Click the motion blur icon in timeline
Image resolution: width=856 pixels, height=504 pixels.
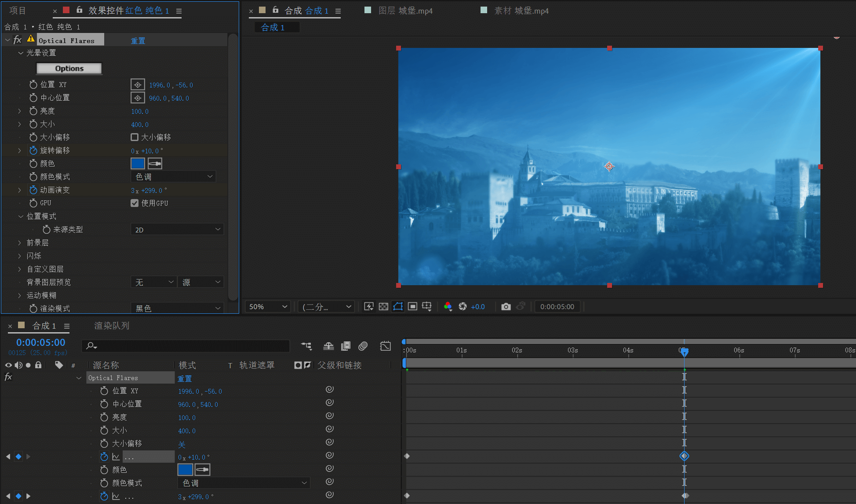pyautogui.click(x=363, y=346)
